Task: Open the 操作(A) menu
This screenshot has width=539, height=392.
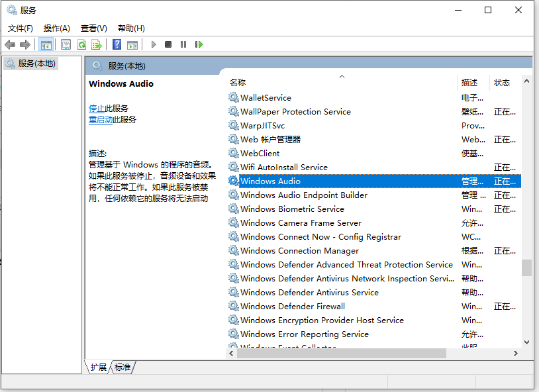Action: [x=56, y=28]
